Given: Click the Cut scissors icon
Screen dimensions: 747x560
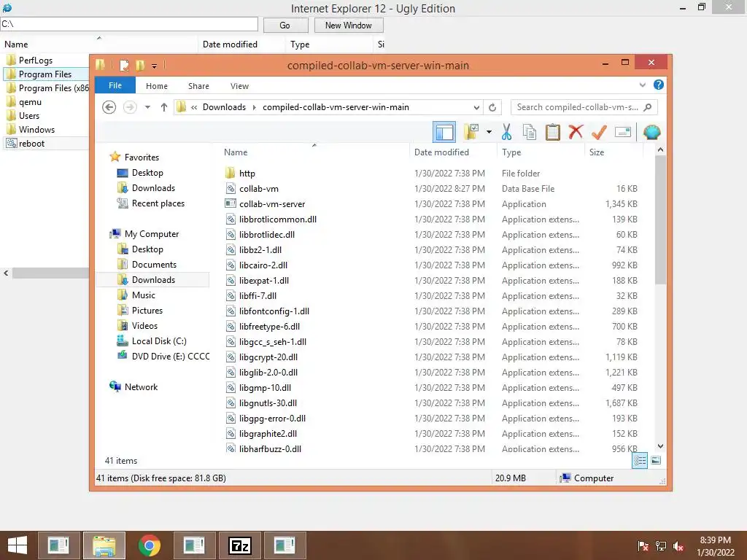Looking at the screenshot, I should point(506,132).
